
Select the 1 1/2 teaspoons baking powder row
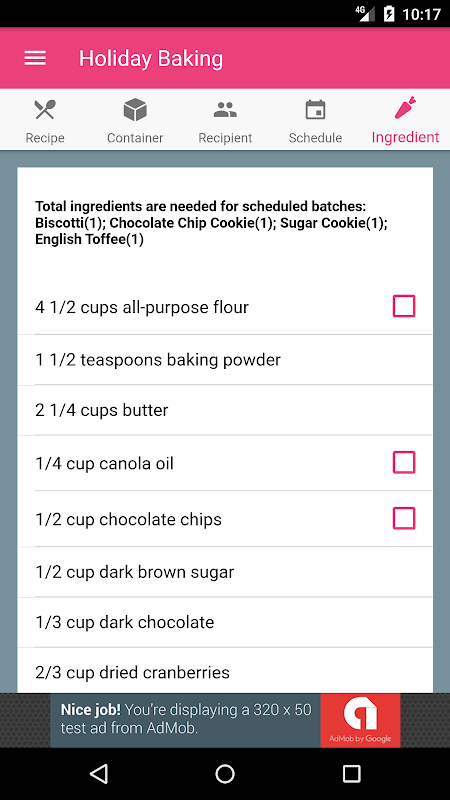coord(225,360)
